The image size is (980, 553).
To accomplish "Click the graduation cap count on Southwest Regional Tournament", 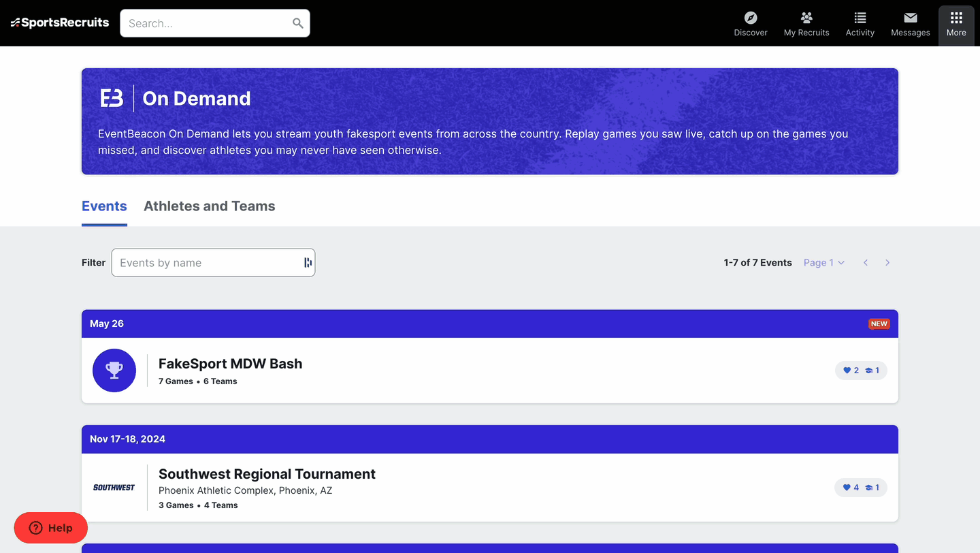I will coord(872,488).
